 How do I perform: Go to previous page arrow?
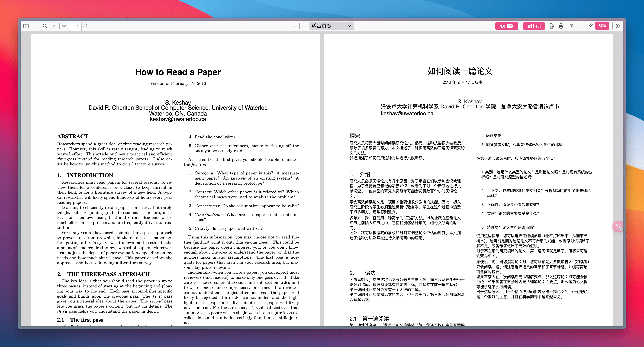point(55,26)
